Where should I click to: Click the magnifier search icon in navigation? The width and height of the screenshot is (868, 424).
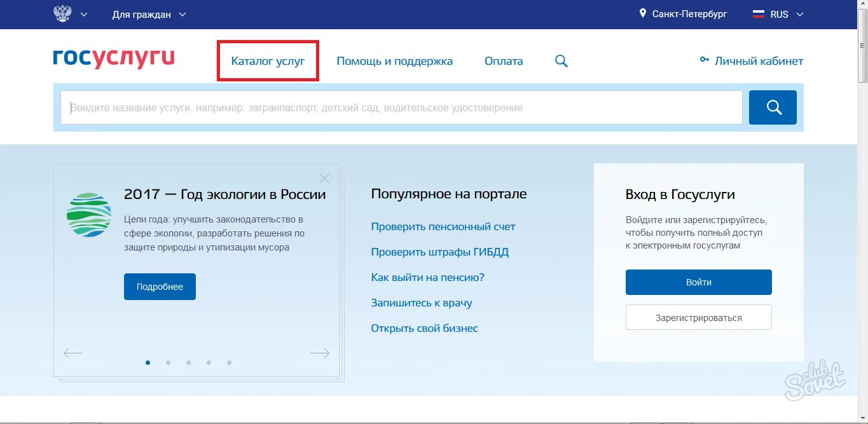pos(561,61)
